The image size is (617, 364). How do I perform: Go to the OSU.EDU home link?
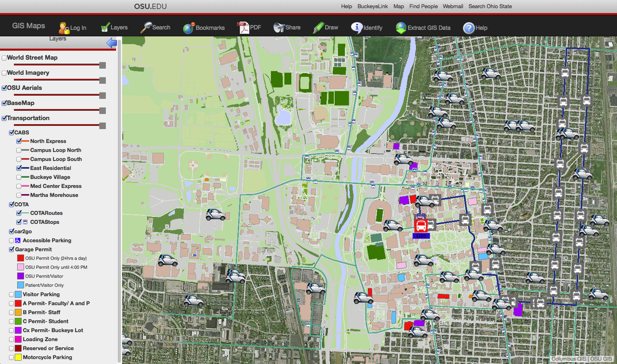[x=150, y=7]
